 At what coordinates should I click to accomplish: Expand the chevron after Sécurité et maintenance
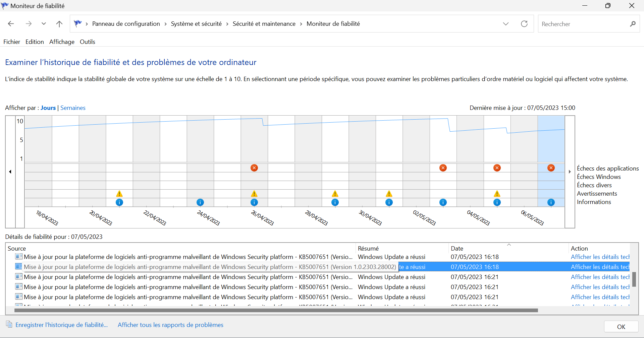[301, 24]
